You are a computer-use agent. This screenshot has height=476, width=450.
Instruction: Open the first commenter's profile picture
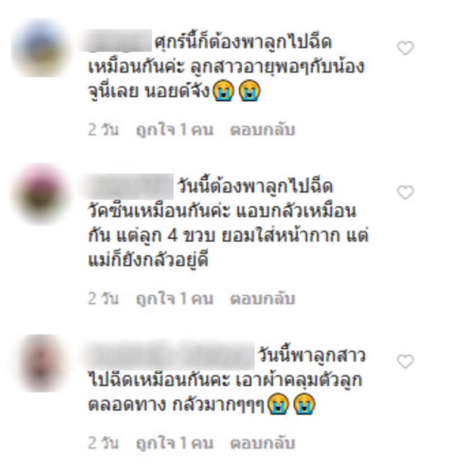pyautogui.click(x=40, y=48)
